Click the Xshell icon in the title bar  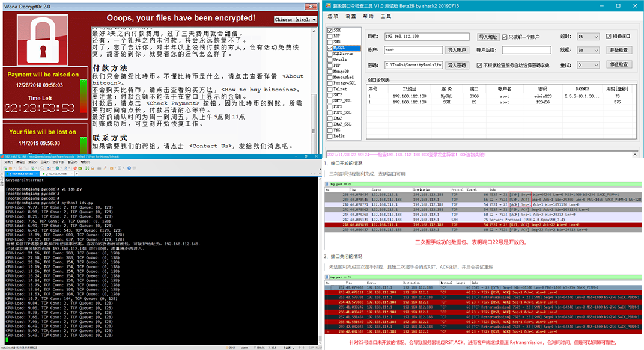[3, 156]
